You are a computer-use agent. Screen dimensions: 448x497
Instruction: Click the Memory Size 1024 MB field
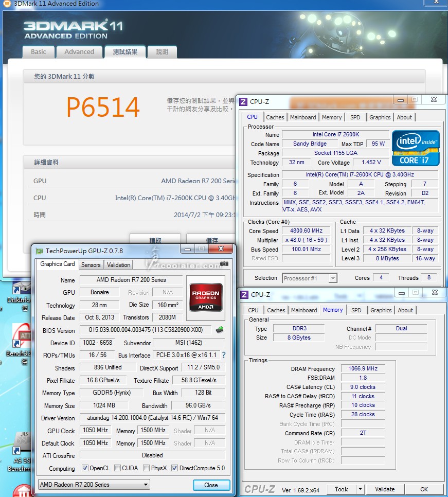point(104,405)
